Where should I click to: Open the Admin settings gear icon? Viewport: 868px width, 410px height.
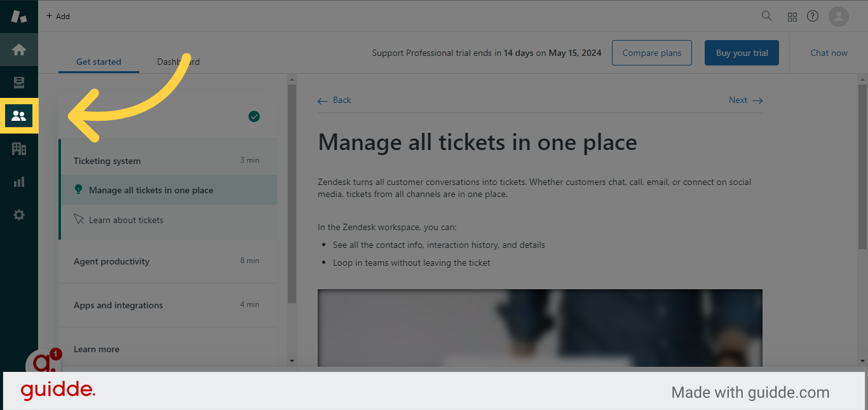pyautogui.click(x=19, y=215)
